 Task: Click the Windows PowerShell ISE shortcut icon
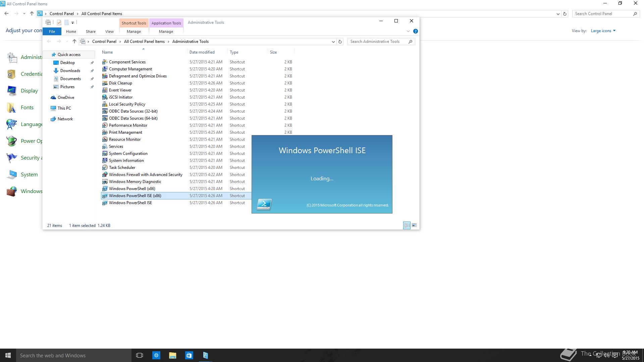(x=105, y=203)
